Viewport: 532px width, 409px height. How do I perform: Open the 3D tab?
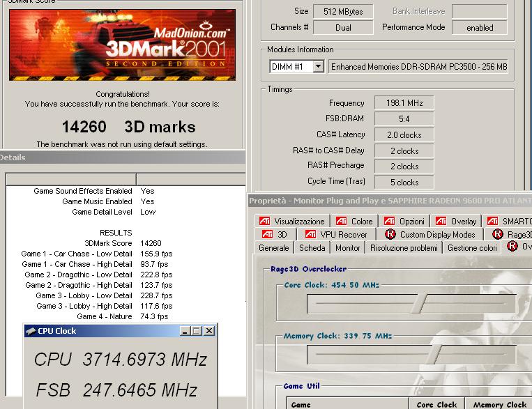click(x=275, y=234)
